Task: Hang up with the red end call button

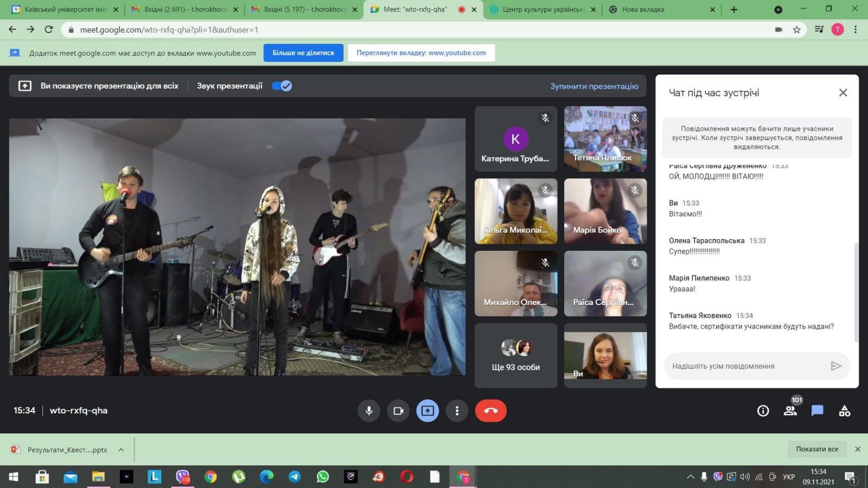Action: coord(490,410)
